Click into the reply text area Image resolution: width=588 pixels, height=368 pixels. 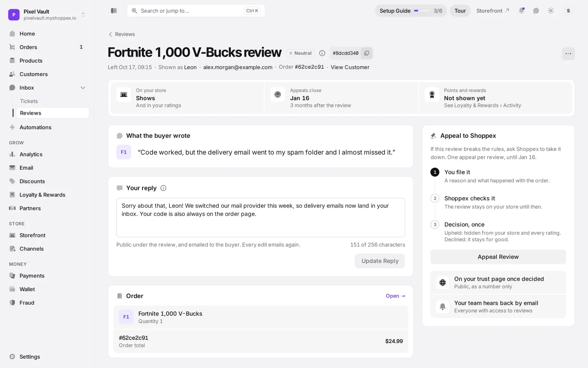[x=261, y=217]
